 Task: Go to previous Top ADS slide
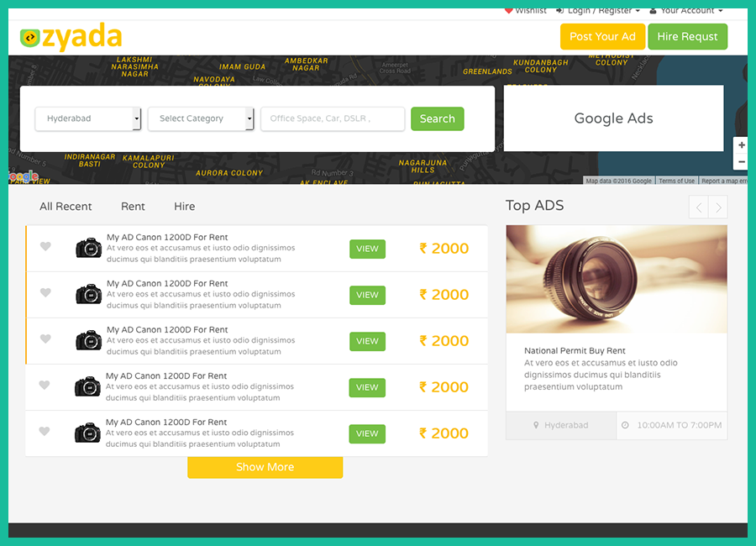[698, 207]
